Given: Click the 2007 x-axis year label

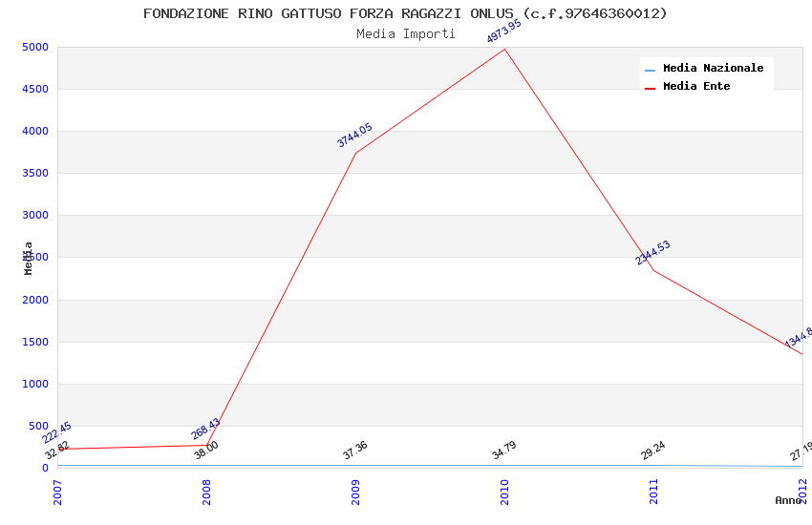Looking at the screenshot, I should click(57, 492).
